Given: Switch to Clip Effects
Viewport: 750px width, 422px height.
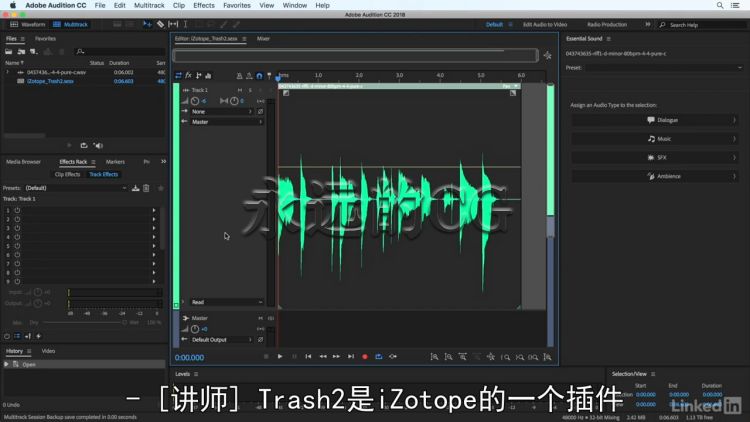Looking at the screenshot, I should (x=67, y=174).
